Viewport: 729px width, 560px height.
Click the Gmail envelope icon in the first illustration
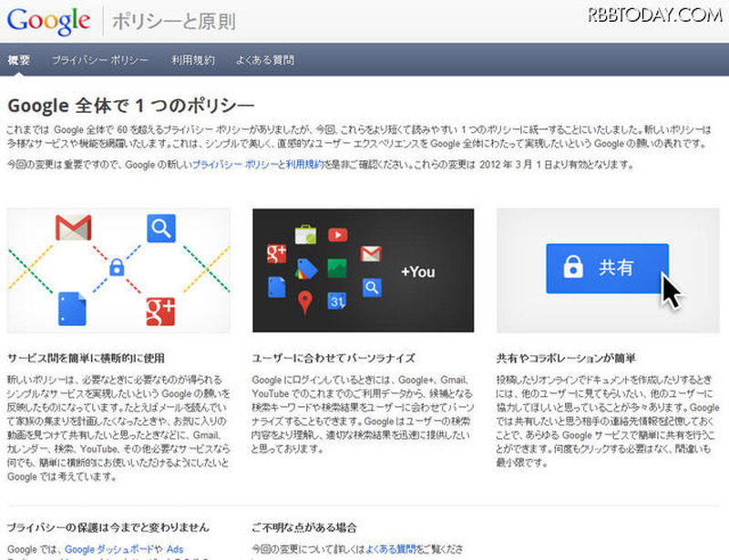(73, 228)
